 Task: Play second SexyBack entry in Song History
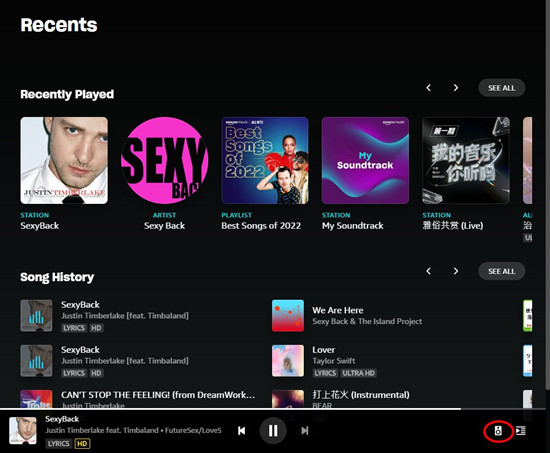(36, 360)
